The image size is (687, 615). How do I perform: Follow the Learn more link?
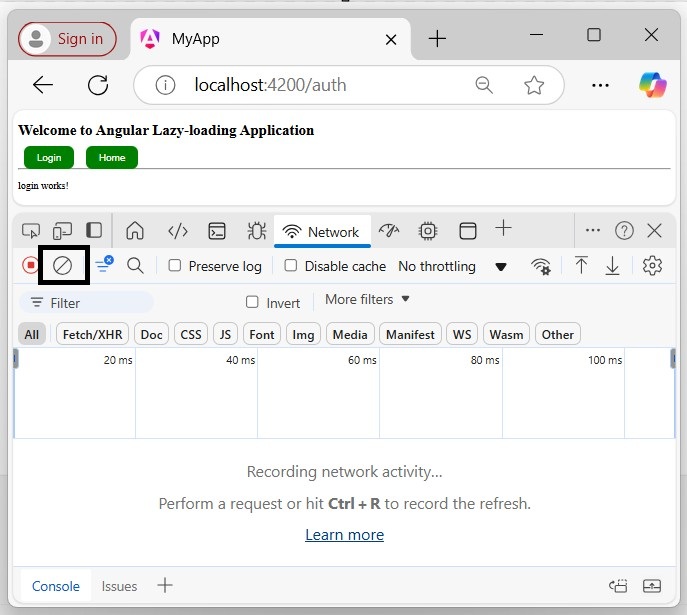pyautogui.click(x=344, y=535)
